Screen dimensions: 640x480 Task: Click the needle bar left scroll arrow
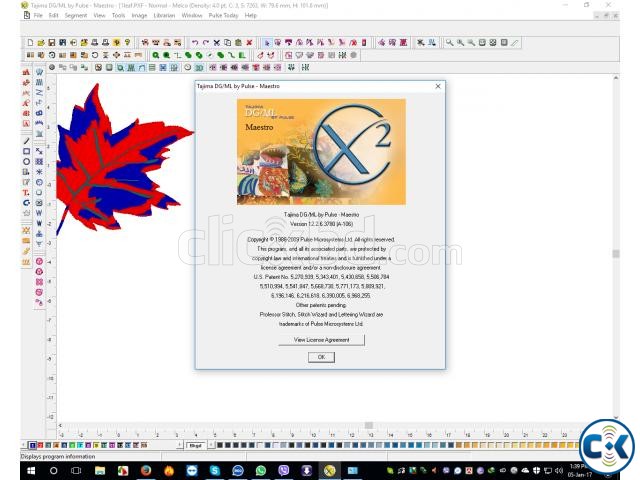click(24, 445)
